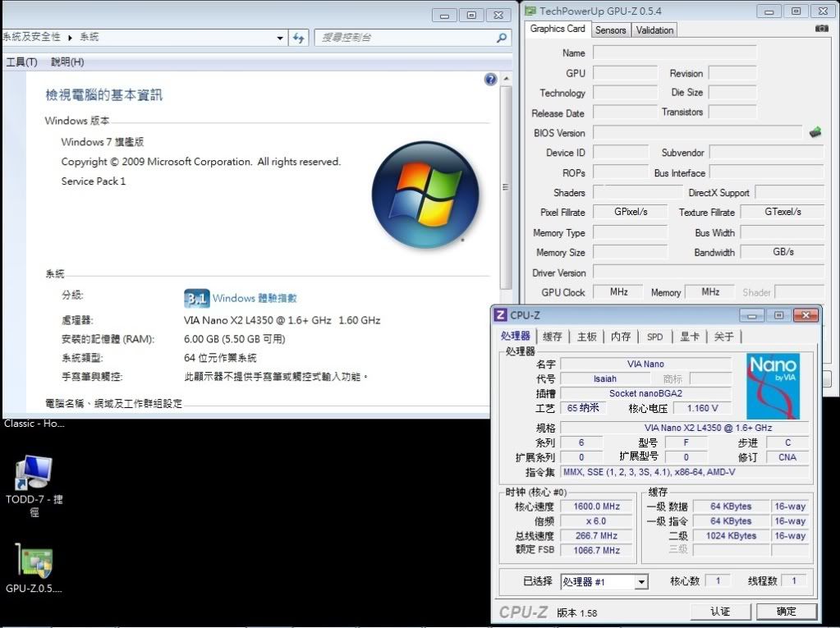Click the CPU-Z 核心速度 1600.0 MHz value
Image resolution: width=840 pixels, height=628 pixels.
pos(596,506)
